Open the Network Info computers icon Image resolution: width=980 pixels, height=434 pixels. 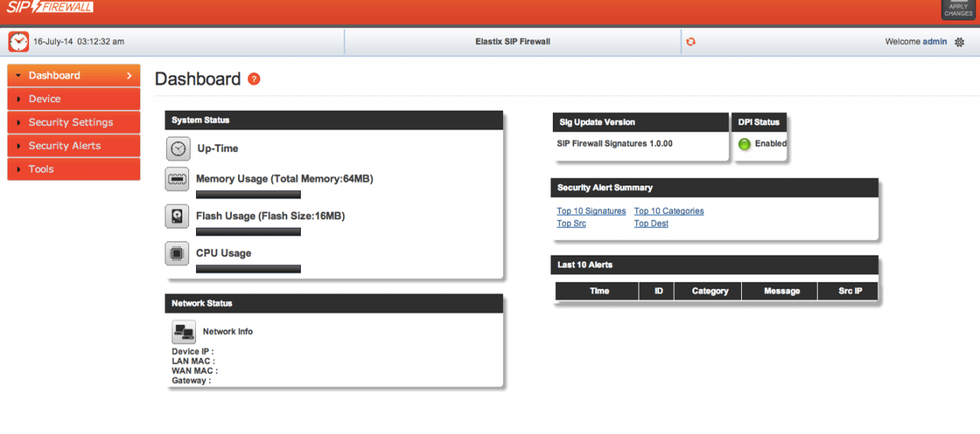[x=184, y=332]
